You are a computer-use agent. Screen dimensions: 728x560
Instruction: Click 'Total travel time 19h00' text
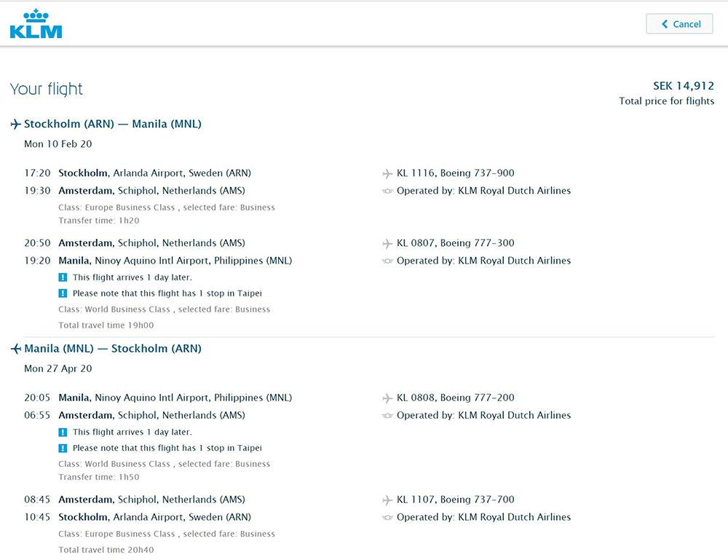106,325
